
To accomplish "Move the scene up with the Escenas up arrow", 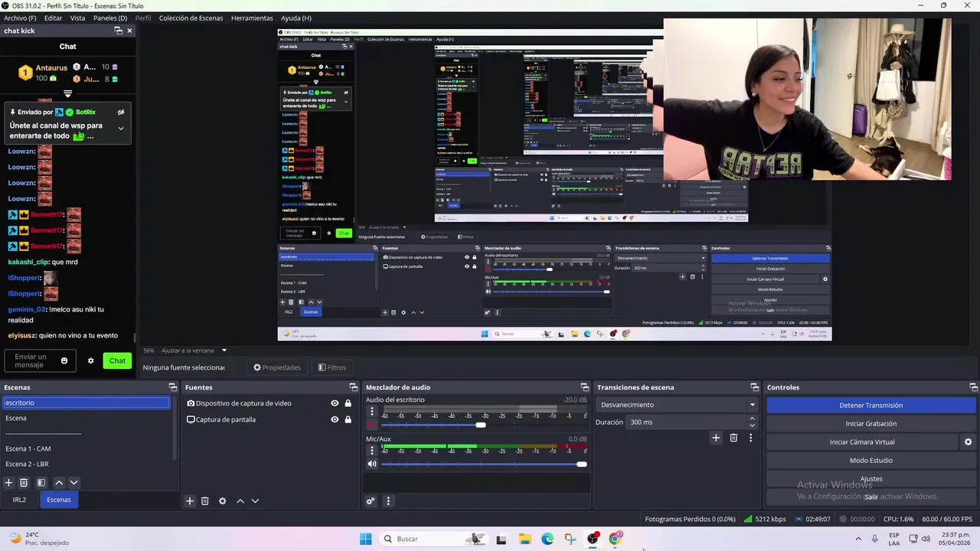I will coord(59,483).
